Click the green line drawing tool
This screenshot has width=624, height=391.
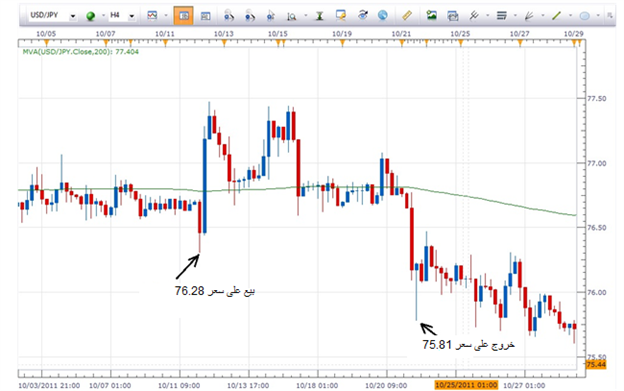pyautogui.click(x=556, y=16)
